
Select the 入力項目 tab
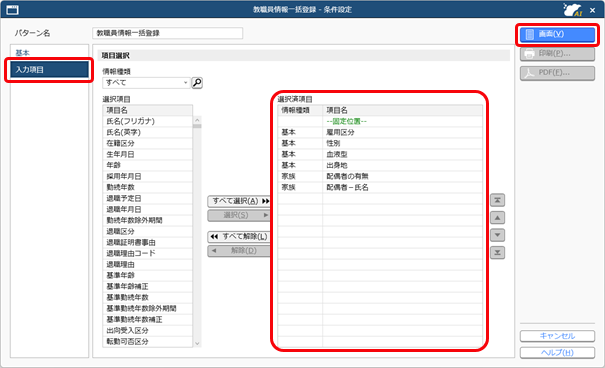point(49,70)
